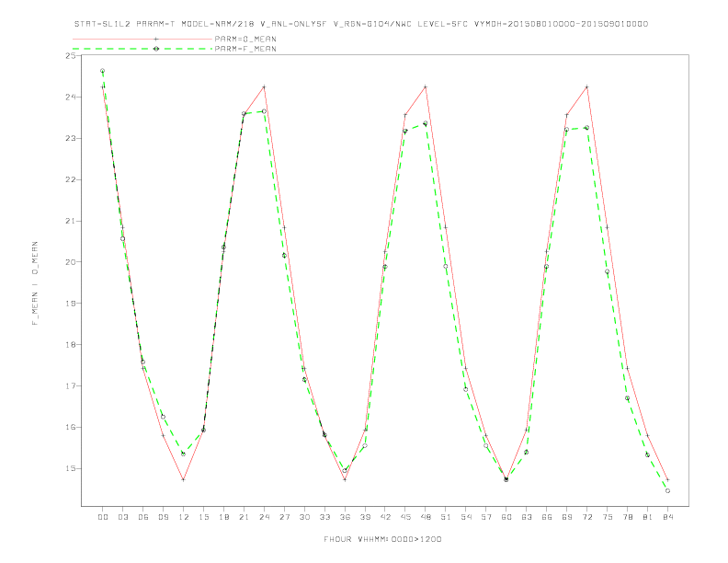Click y-axis tick label 19
This screenshot has width=728, height=563.
[71, 304]
